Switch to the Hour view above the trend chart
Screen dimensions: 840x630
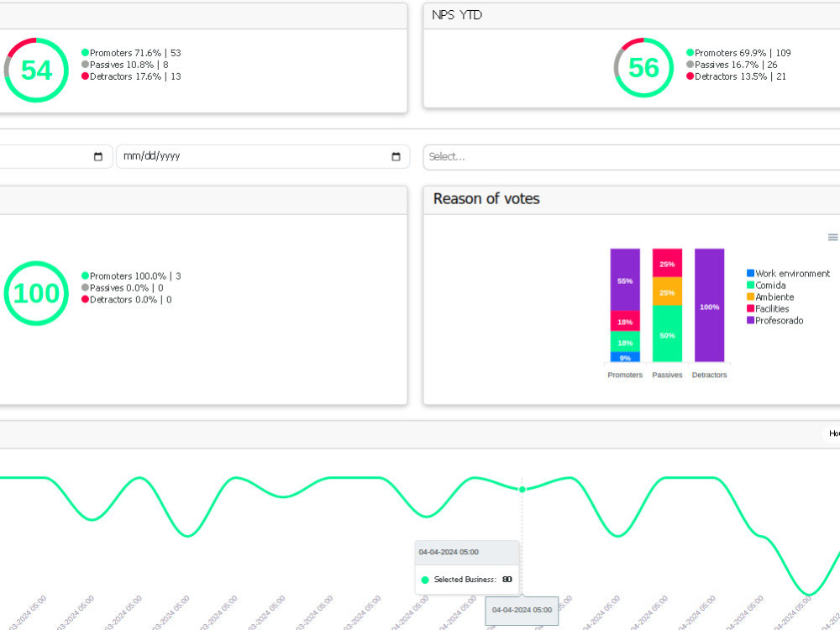(832, 433)
